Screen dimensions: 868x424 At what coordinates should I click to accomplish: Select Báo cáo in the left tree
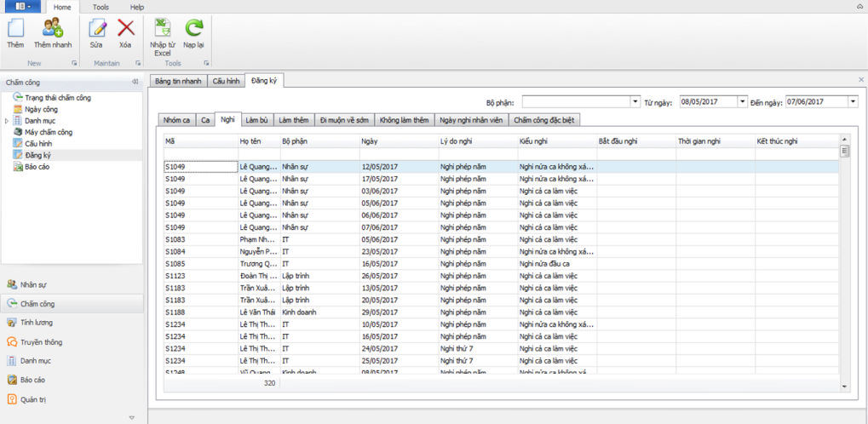[x=37, y=167]
